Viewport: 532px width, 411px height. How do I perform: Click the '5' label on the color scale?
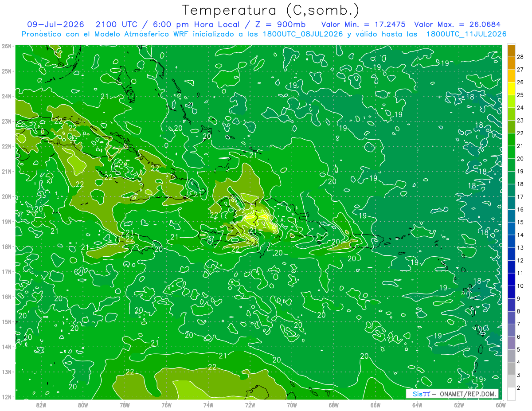(x=519, y=350)
